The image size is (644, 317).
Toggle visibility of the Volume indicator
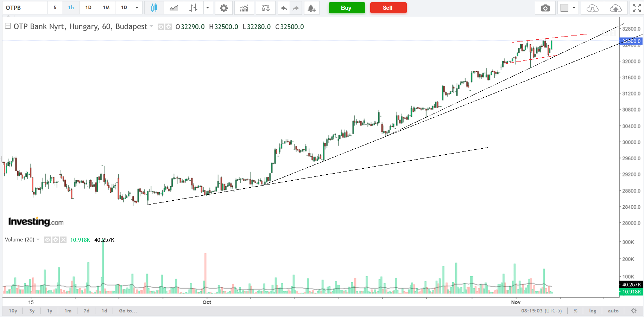[48, 240]
